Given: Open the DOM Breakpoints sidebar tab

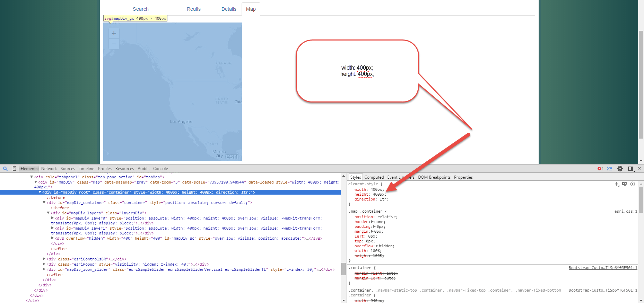Looking at the screenshot, I should point(434,177).
